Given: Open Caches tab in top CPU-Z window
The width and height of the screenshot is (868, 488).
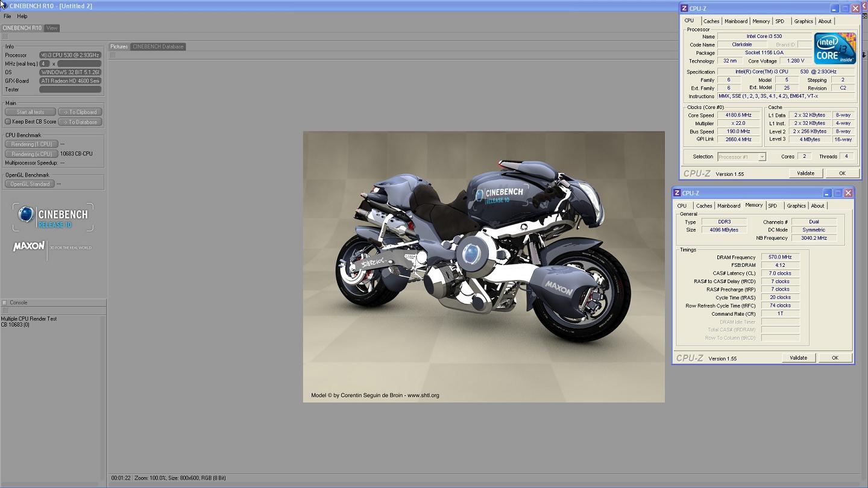Looking at the screenshot, I should pyautogui.click(x=711, y=21).
